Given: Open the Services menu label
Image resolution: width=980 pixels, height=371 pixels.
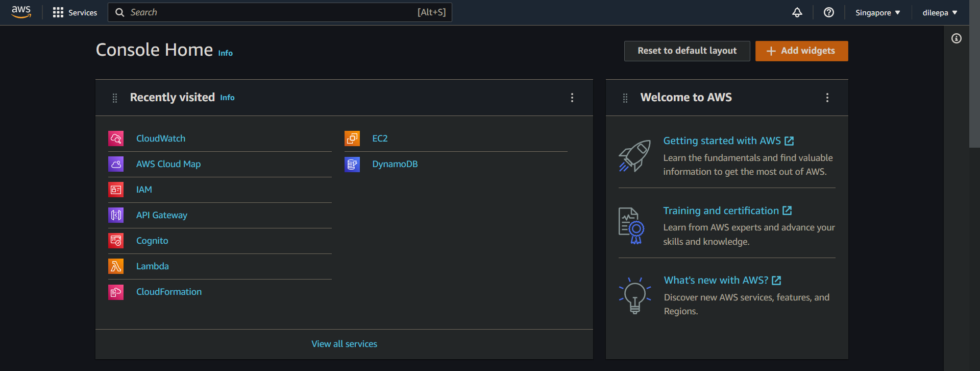Looking at the screenshot, I should (x=83, y=13).
